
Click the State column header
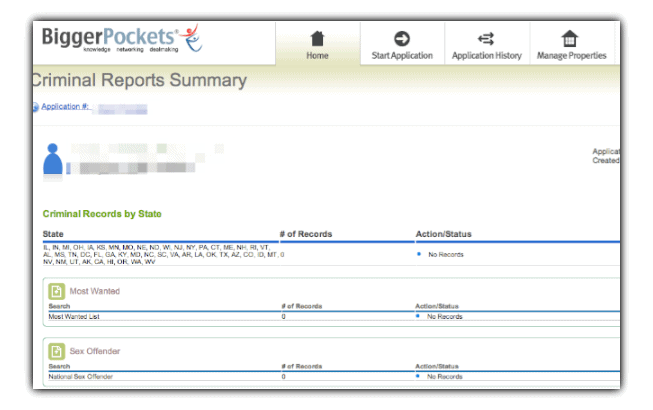[55, 234]
